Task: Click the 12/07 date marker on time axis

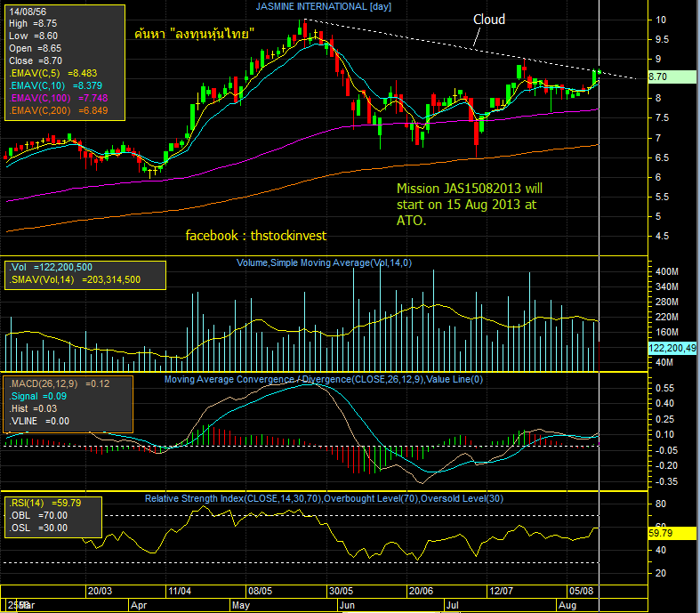Action: click(501, 591)
